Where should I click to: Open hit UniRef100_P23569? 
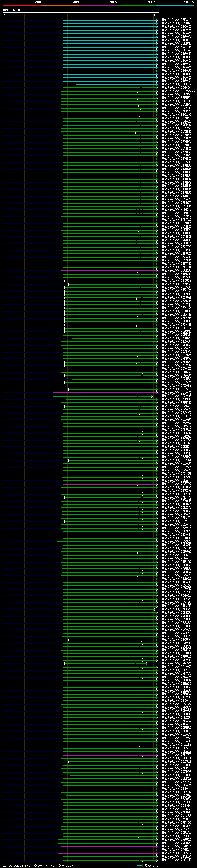177,457
